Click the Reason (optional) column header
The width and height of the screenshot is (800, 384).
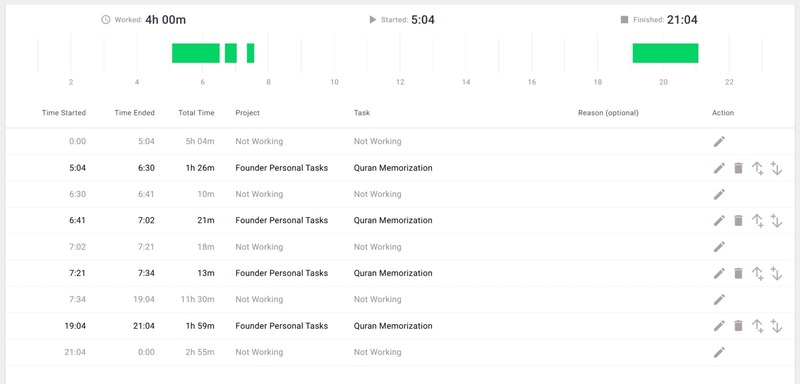(608, 113)
